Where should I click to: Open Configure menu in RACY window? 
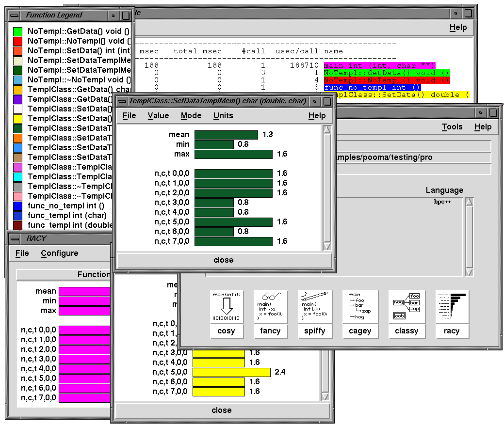60,253
